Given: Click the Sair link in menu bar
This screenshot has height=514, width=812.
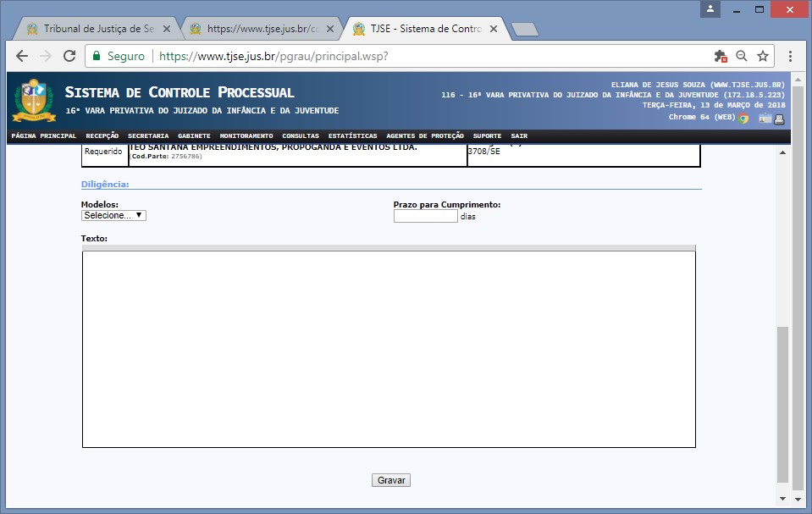Looking at the screenshot, I should pyautogui.click(x=519, y=135).
